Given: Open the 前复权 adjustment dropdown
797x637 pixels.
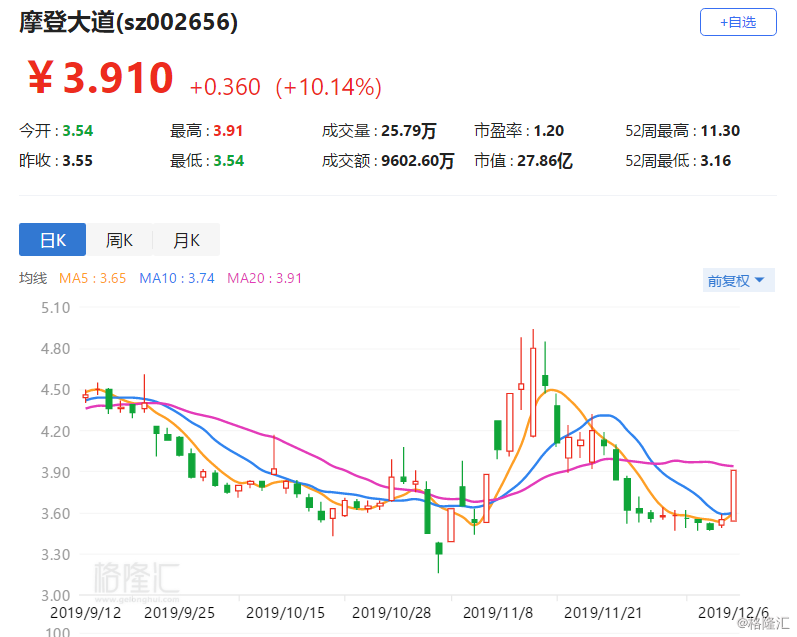Looking at the screenshot, I should pyautogui.click(x=738, y=280).
